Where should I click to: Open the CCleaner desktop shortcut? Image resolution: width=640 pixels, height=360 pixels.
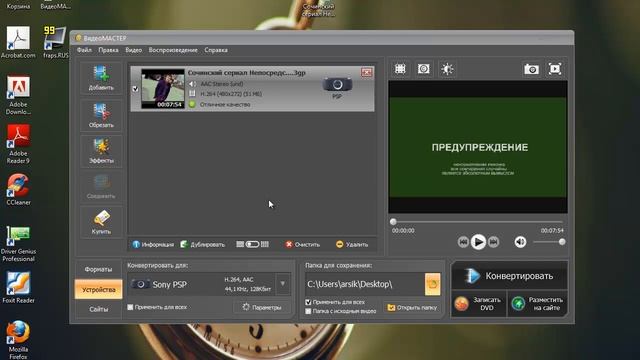click(18, 189)
